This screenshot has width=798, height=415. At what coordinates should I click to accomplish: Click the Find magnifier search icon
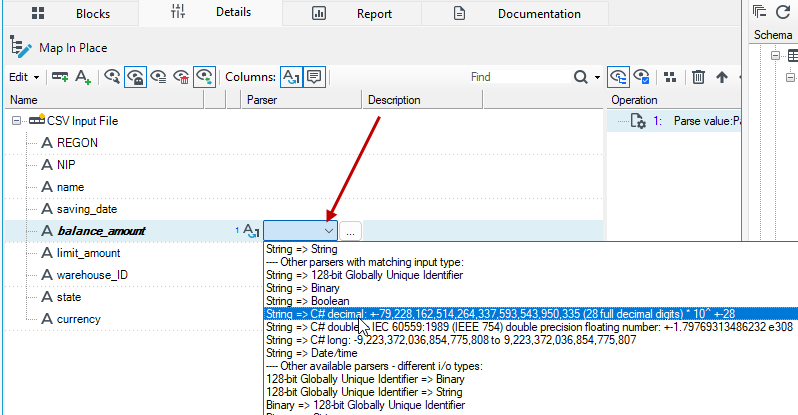[x=581, y=77]
